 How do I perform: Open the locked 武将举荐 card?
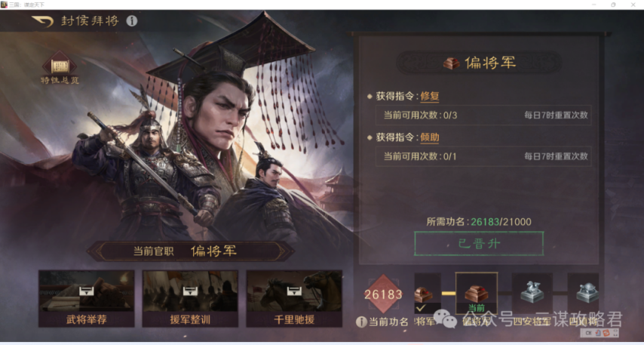point(86,298)
